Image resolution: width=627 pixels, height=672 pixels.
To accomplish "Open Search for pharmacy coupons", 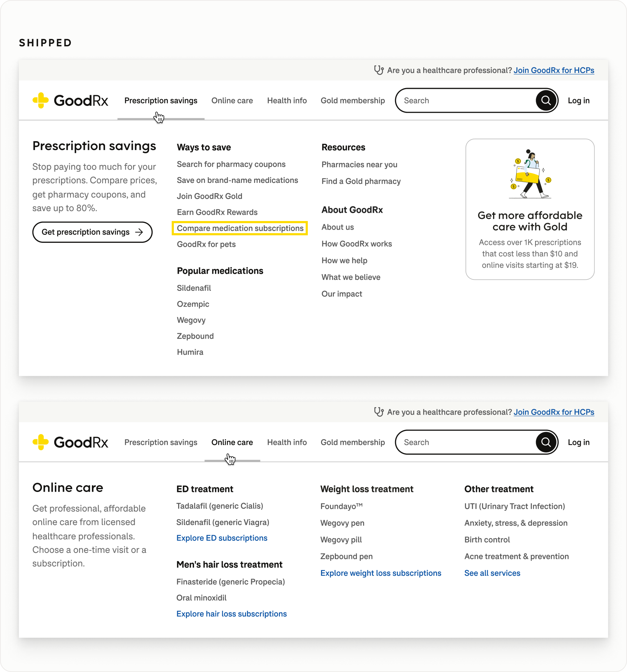I will click(x=231, y=164).
